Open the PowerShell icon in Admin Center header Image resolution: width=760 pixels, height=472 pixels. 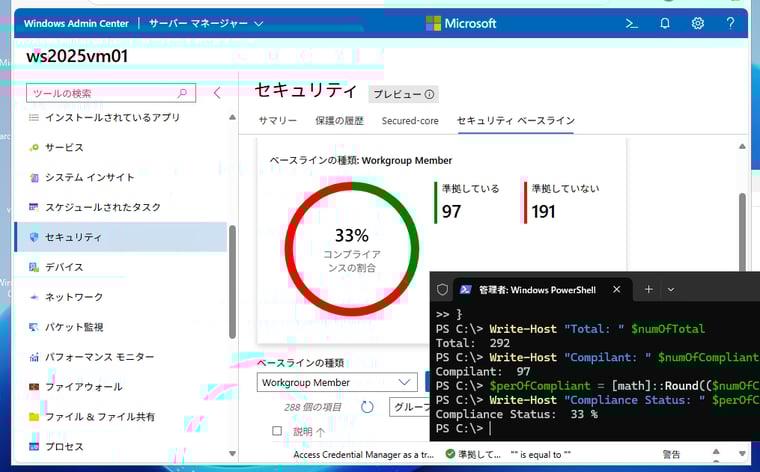coord(631,23)
